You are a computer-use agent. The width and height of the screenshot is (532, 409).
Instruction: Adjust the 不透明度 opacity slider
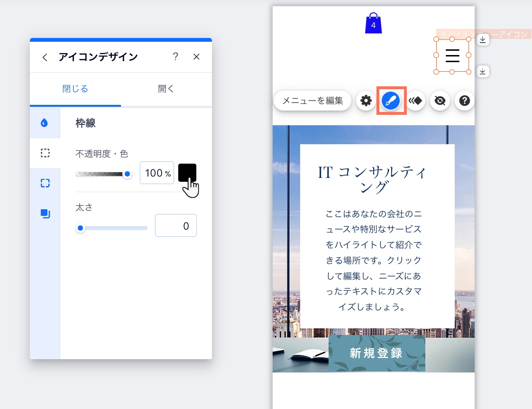103,174
